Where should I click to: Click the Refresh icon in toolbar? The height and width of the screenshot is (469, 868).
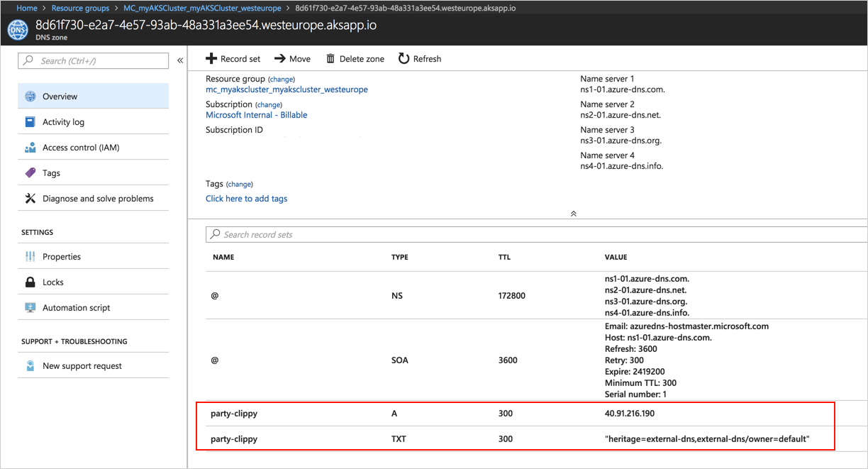coord(404,59)
